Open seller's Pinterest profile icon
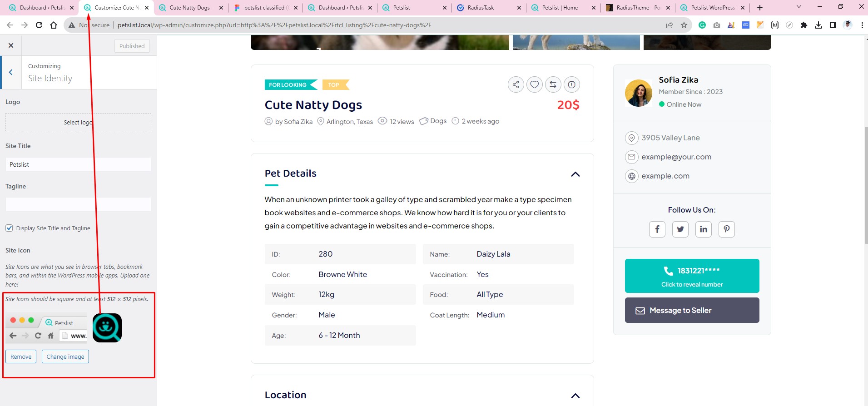The width and height of the screenshot is (868, 406). click(727, 229)
